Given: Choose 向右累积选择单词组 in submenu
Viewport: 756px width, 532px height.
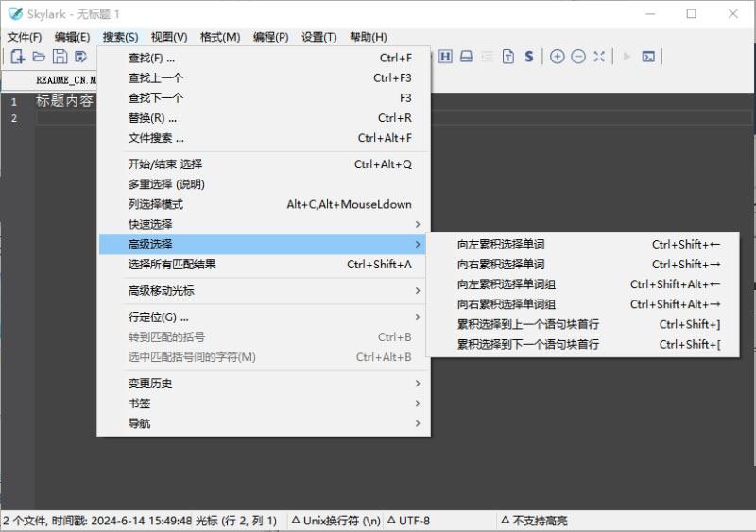Looking at the screenshot, I should 582,304.
